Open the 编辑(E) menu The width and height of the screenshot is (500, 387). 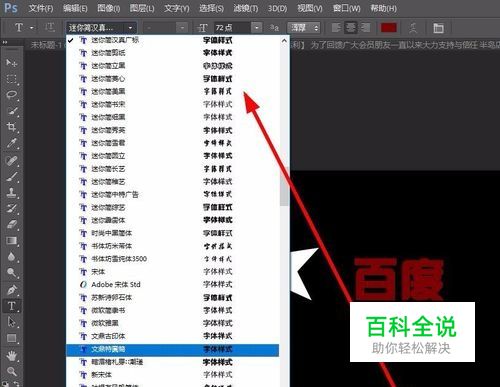click(75, 8)
